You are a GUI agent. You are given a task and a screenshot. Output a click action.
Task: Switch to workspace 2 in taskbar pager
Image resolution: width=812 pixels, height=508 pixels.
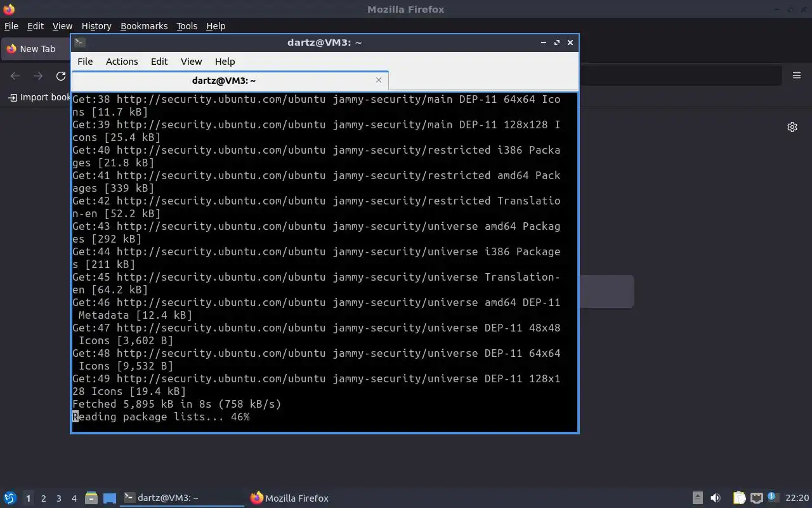pyautogui.click(x=43, y=498)
